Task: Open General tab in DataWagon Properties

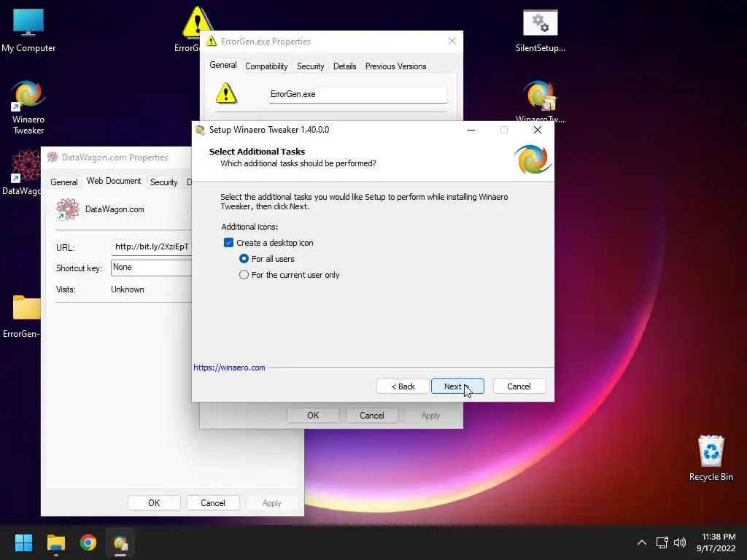Action: click(x=64, y=182)
